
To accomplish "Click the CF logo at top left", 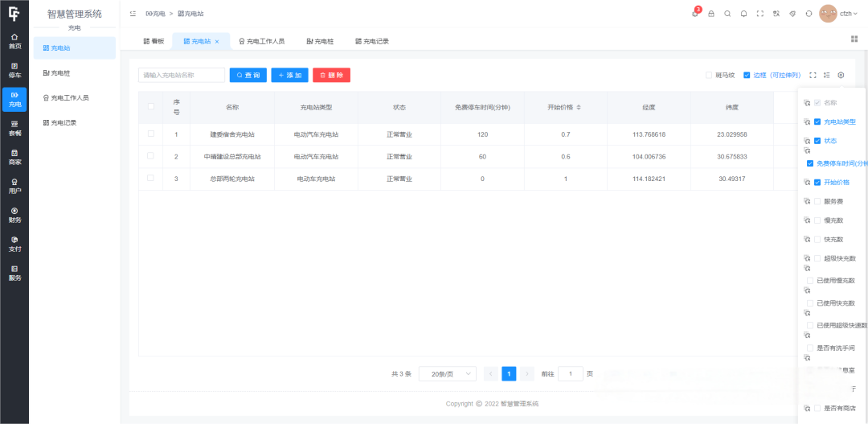I will [14, 14].
